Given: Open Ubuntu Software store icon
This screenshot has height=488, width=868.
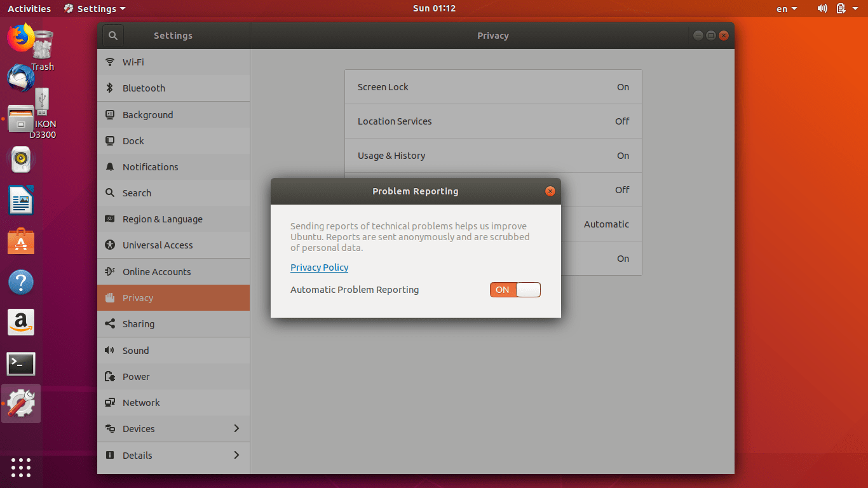Looking at the screenshot, I should pyautogui.click(x=20, y=241).
